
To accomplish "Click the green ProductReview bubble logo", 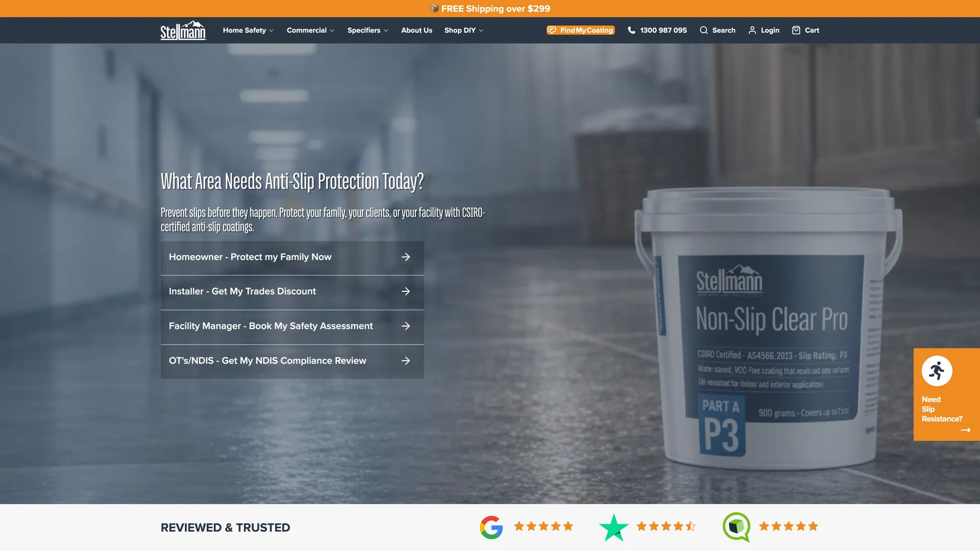I will [737, 527].
